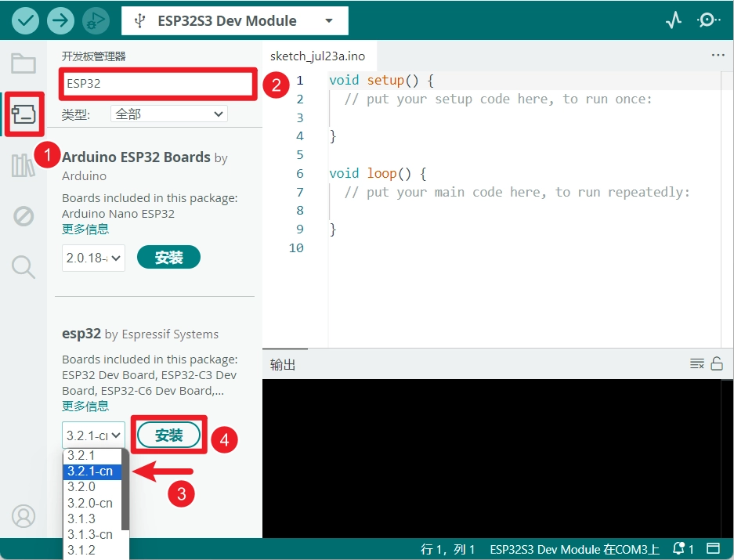Switch to the sketch_jul23a.ino tab
The width and height of the screenshot is (734, 560).
click(x=317, y=56)
